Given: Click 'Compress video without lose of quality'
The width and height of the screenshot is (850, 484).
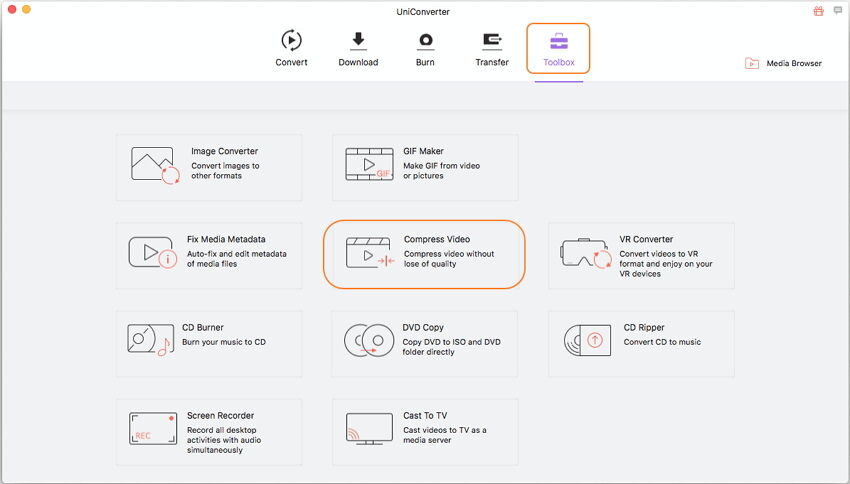Looking at the screenshot, I should (x=449, y=259).
